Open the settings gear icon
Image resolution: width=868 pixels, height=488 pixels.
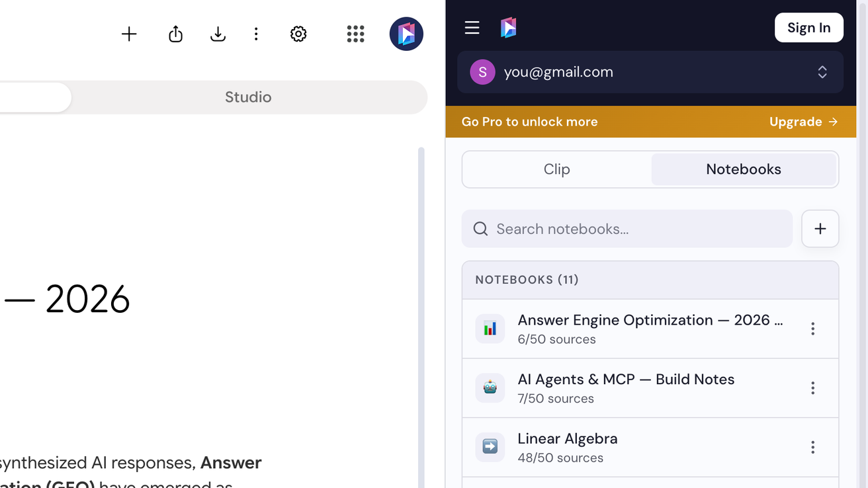tap(298, 34)
